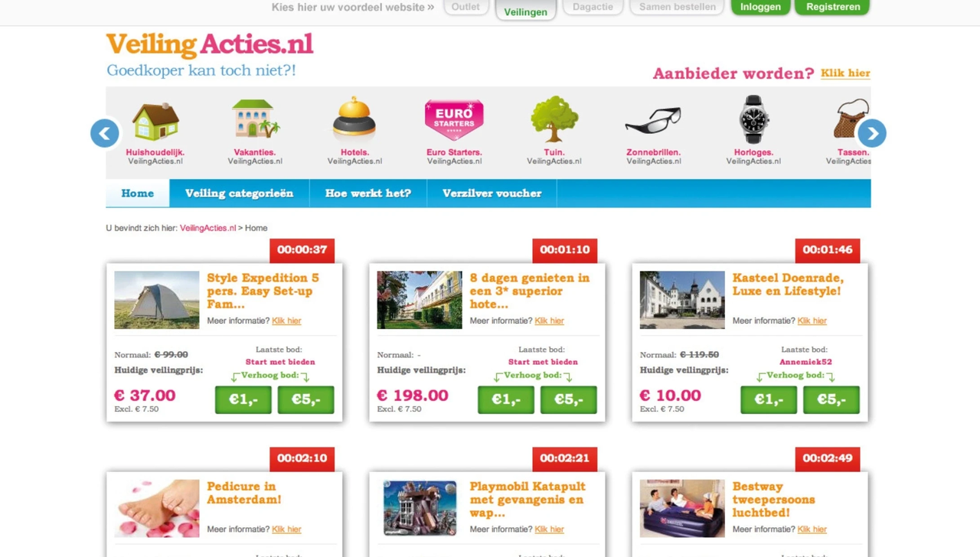Open the Tuin tree category icon

[554, 119]
